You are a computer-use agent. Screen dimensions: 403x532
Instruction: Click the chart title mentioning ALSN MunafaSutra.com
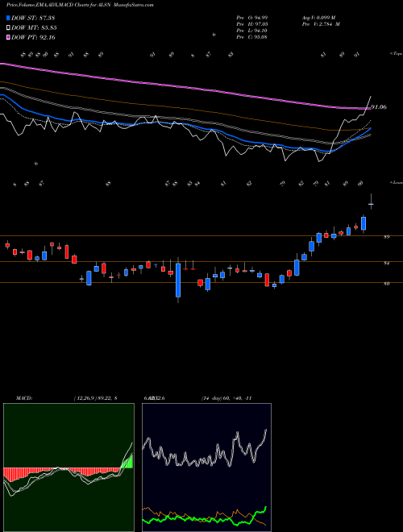[x=80, y=5]
